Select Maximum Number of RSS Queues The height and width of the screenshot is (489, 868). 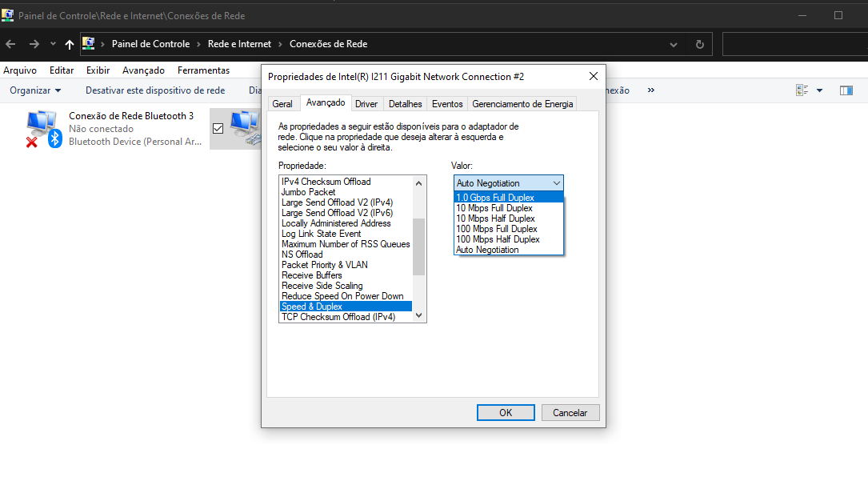[x=346, y=244]
